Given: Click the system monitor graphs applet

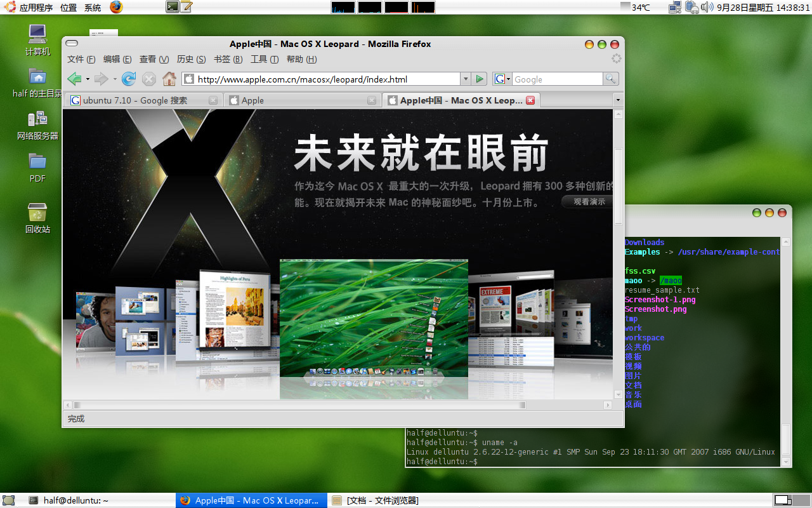Looking at the screenshot, I should [383, 7].
